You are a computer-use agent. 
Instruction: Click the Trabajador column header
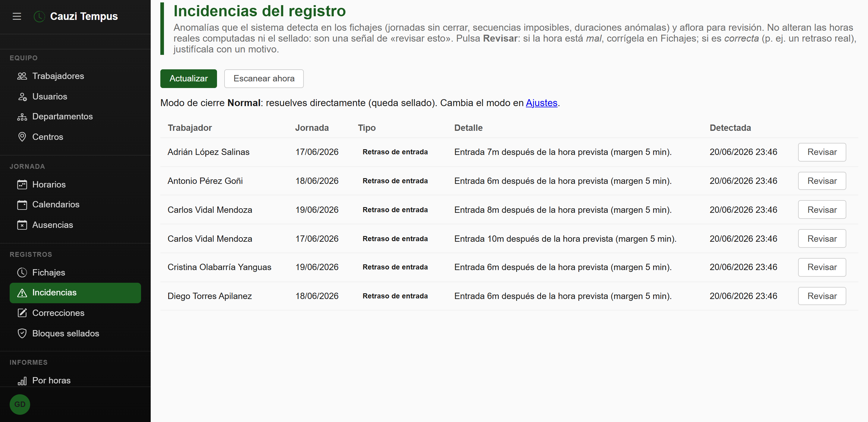[x=190, y=128]
